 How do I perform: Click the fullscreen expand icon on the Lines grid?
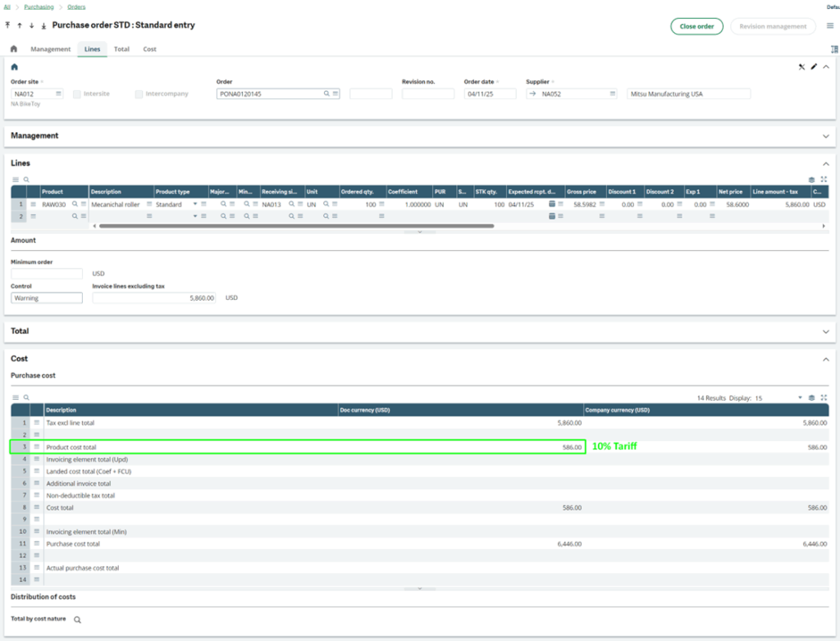tap(824, 180)
